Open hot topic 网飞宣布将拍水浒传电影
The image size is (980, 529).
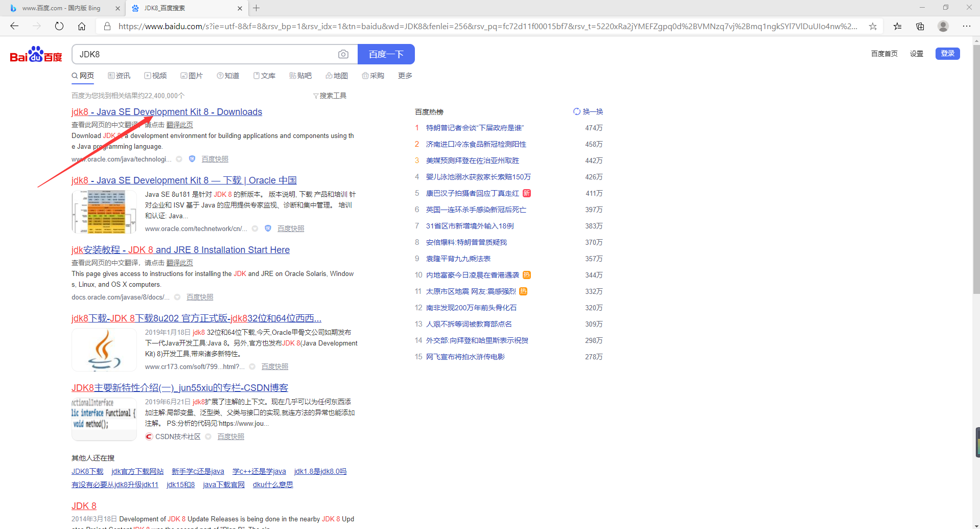(465, 357)
